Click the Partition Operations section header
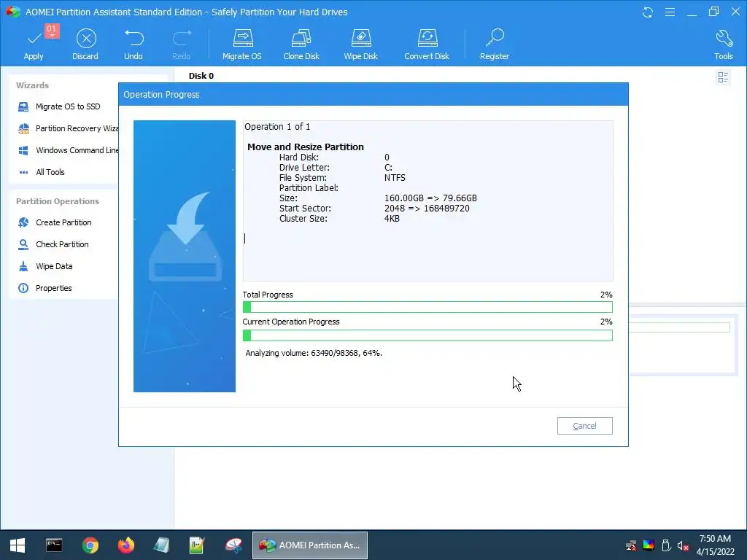This screenshot has width=747, height=560. 58,201
